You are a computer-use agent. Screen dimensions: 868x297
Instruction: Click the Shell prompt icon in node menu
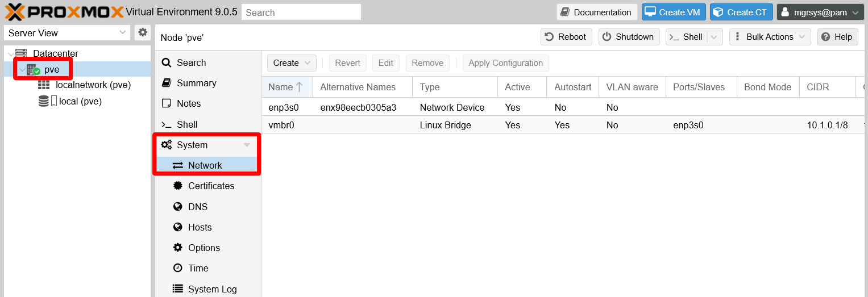pyautogui.click(x=167, y=124)
